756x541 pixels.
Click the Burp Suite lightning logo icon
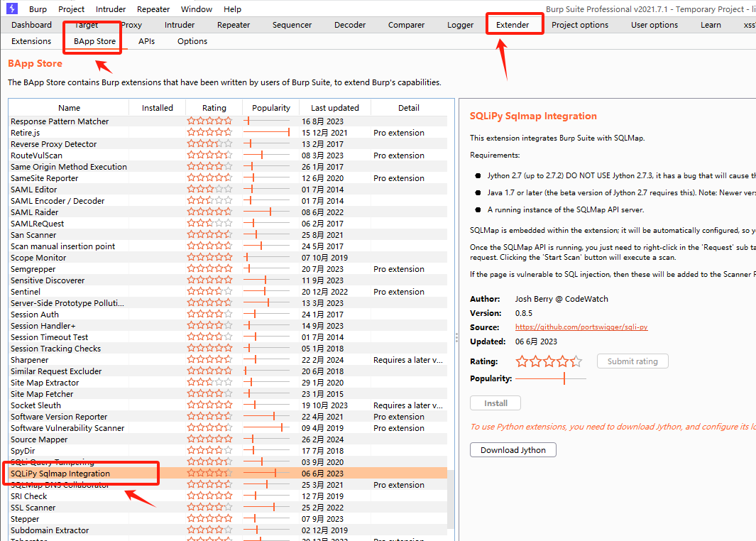(x=11, y=9)
